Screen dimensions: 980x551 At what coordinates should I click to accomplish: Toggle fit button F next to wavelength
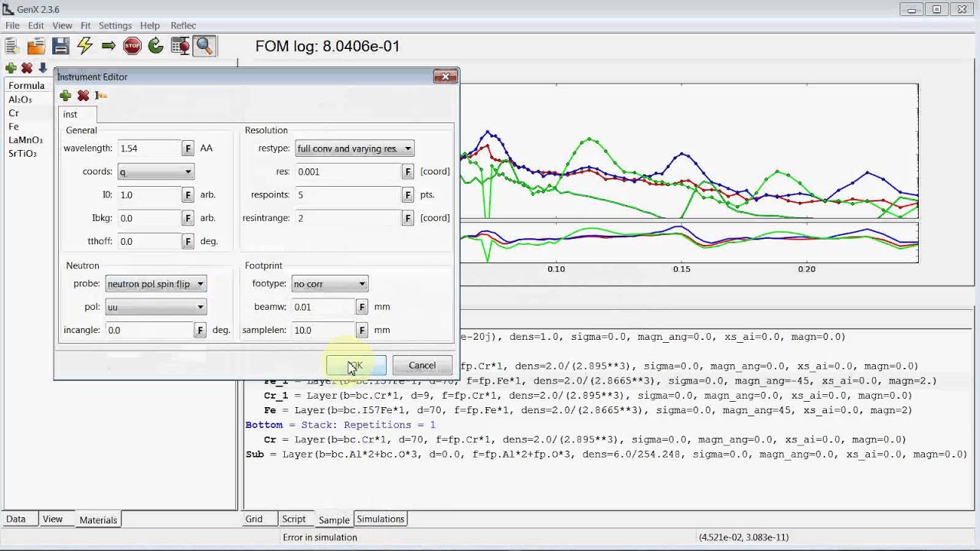188,148
